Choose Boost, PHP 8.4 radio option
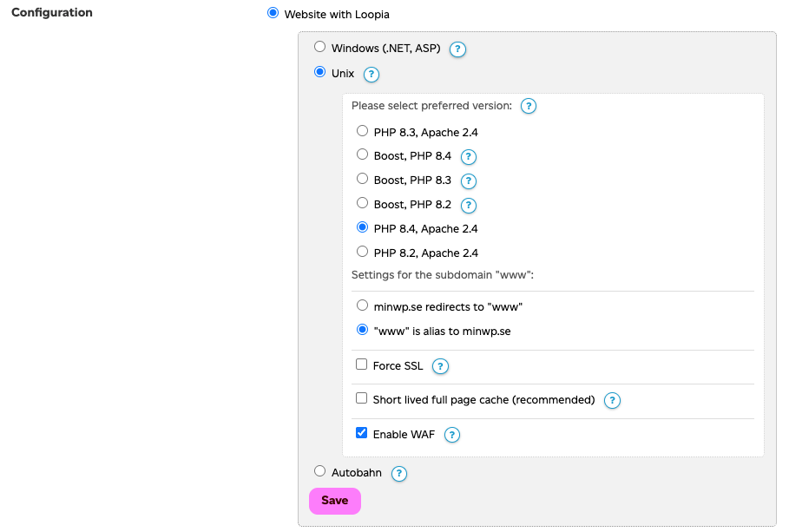The width and height of the screenshot is (789, 532). point(362,155)
